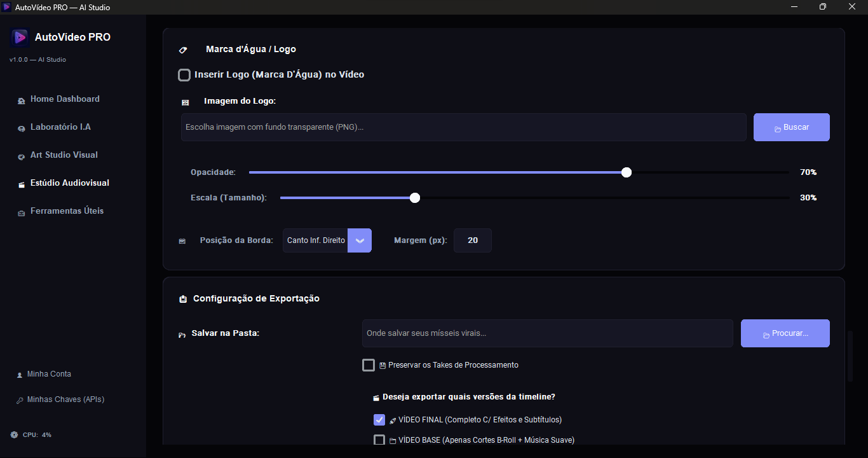Click the Marca d'Água tag icon
The height and width of the screenshot is (458, 868).
click(x=183, y=50)
